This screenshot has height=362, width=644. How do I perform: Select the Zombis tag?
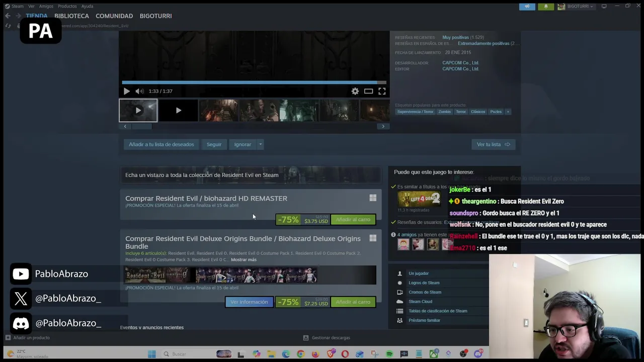tap(444, 112)
